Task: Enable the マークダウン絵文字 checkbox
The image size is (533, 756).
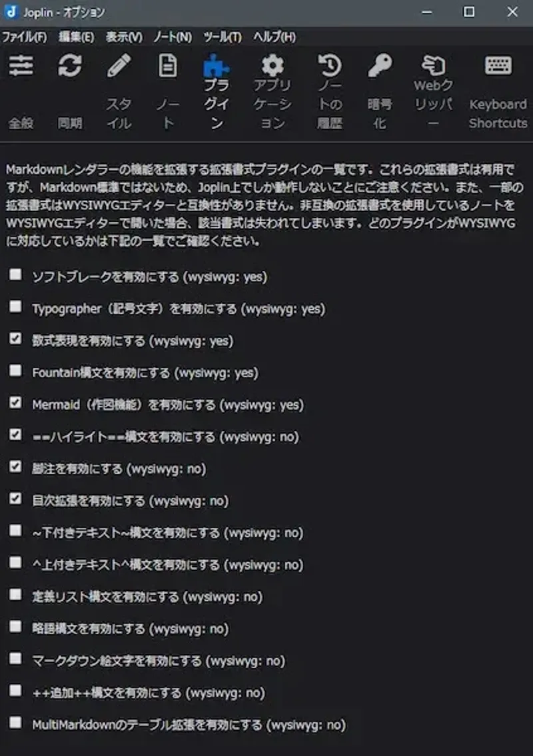Action: click(x=15, y=657)
